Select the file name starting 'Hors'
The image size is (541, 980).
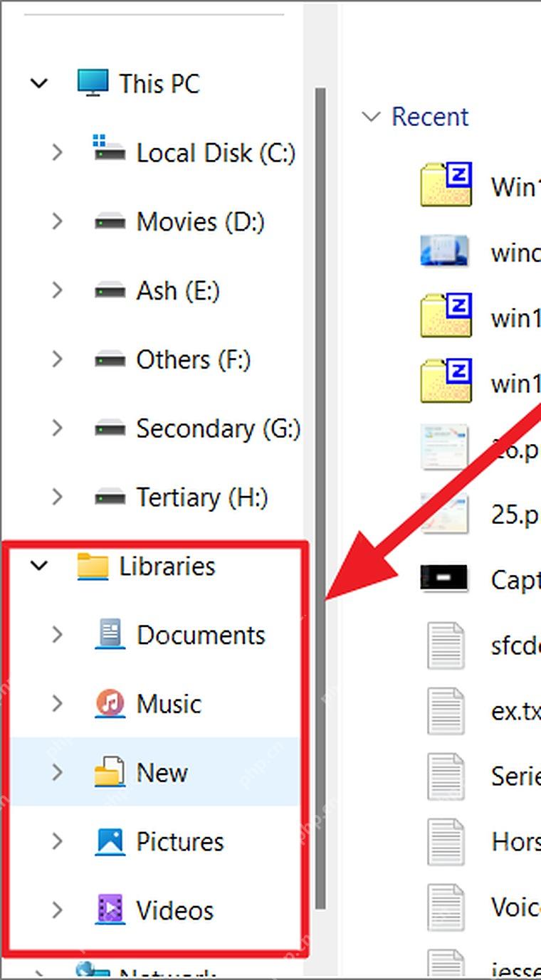click(x=515, y=841)
